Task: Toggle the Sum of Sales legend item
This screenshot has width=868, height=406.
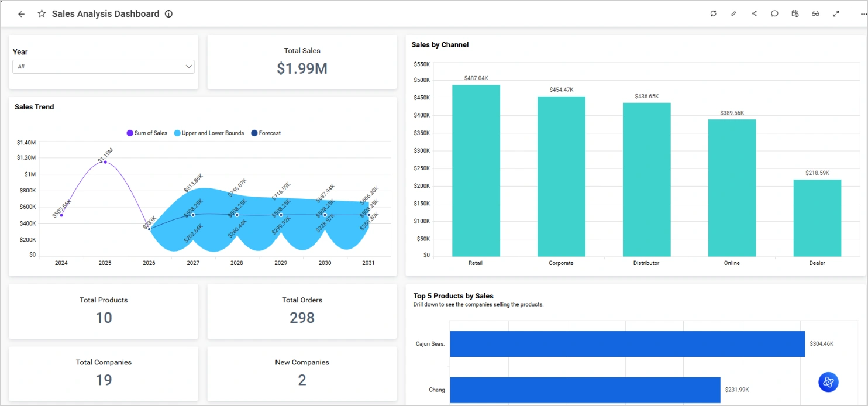Action: [x=147, y=133]
